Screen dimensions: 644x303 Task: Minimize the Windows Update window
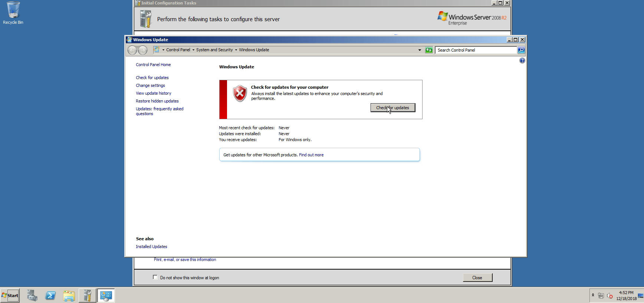point(509,40)
